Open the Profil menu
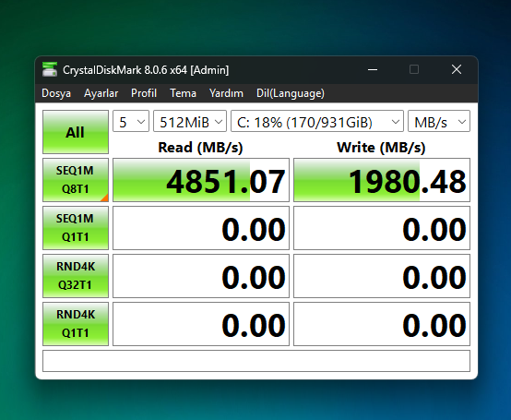511x420 pixels. (x=144, y=93)
